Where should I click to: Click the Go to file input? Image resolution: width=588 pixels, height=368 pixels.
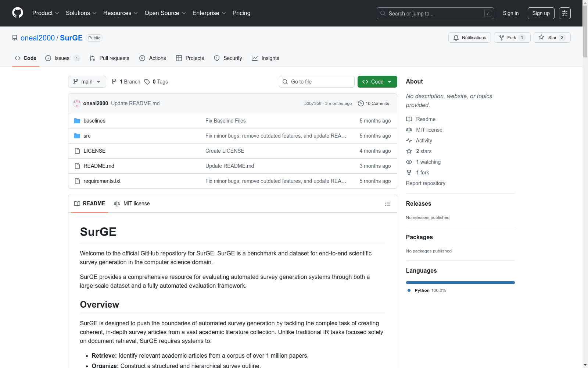[x=317, y=82]
